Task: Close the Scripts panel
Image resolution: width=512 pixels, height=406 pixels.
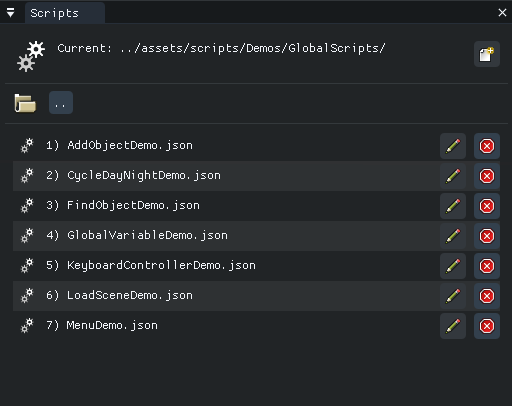Action: click(502, 13)
